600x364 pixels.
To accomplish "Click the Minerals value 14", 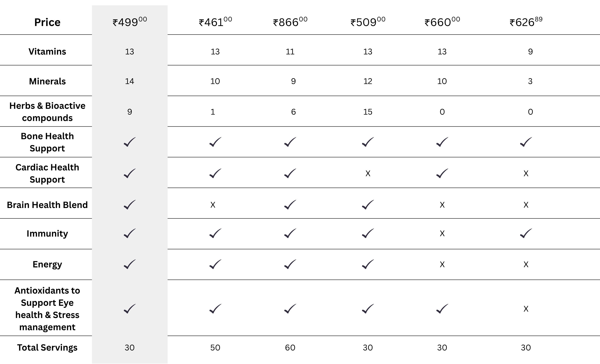I will (130, 81).
